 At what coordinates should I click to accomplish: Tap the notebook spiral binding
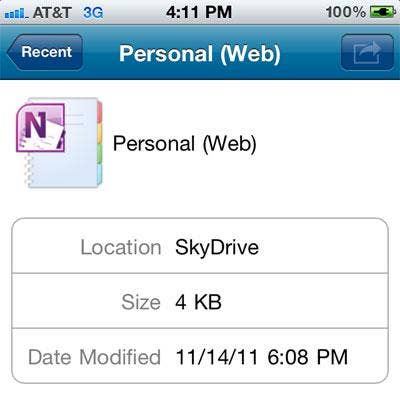point(29,170)
